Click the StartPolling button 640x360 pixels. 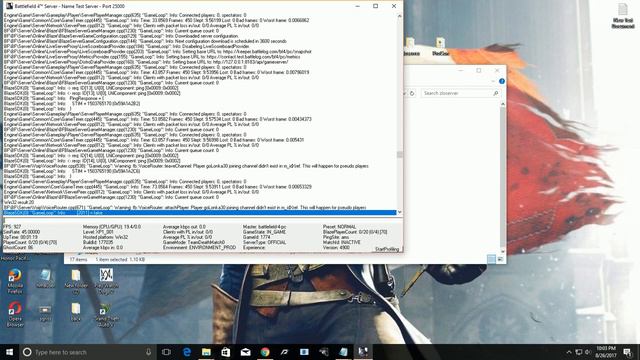click(x=387, y=249)
